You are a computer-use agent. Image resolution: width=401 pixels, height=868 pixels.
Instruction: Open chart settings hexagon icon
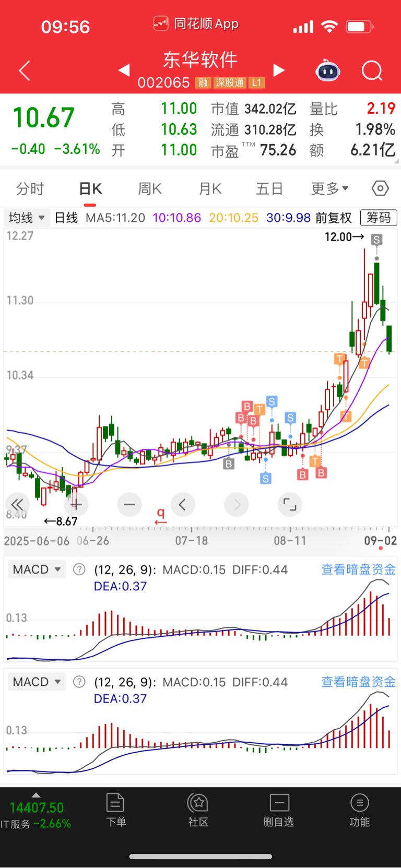[x=380, y=188]
